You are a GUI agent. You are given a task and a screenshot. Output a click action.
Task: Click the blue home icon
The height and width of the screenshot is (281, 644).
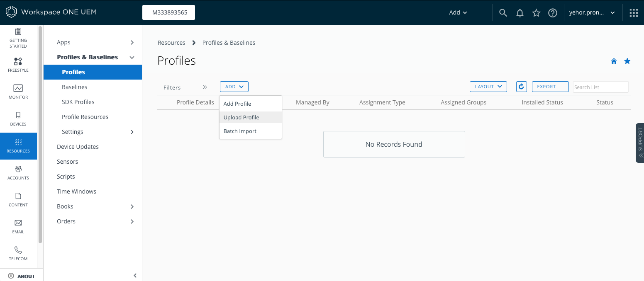tap(614, 61)
